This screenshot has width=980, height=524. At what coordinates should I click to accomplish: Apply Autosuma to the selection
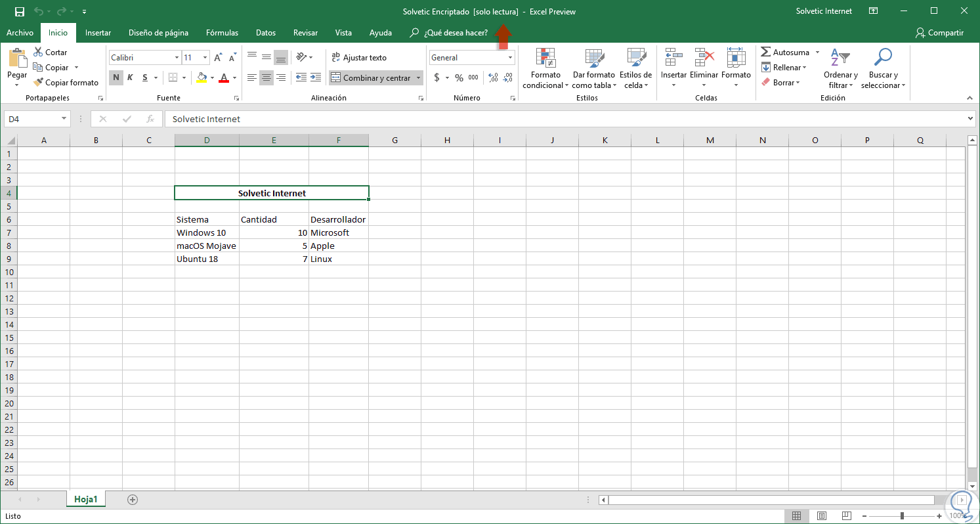785,52
